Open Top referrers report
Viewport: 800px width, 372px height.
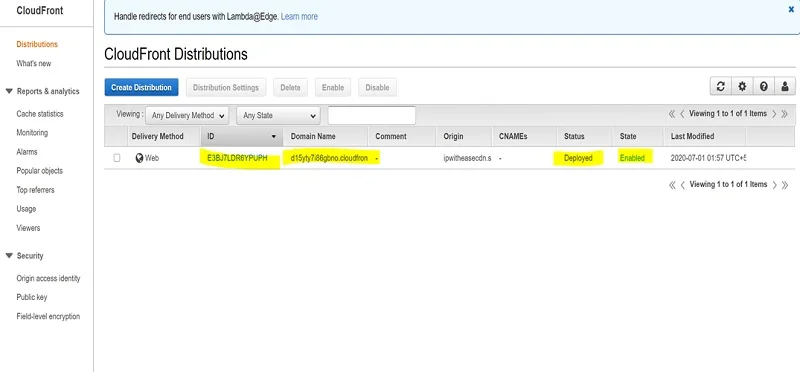35,190
